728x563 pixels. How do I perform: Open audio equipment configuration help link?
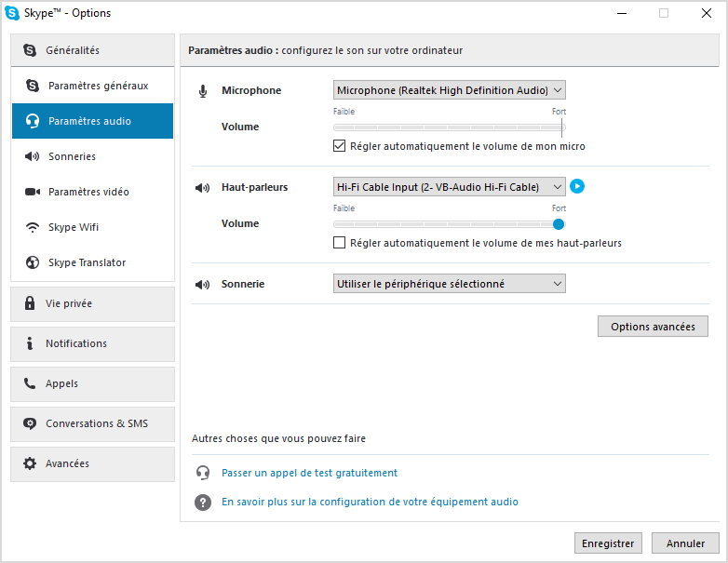[x=370, y=502]
